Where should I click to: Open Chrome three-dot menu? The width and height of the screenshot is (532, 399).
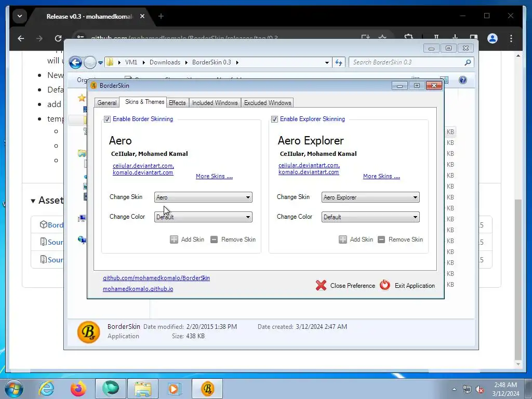tap(511, 38)
